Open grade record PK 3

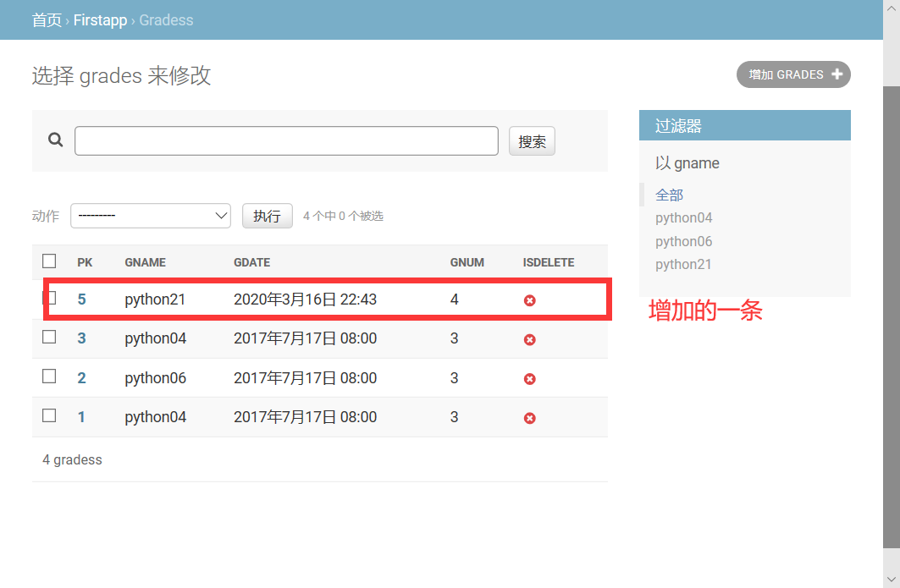coord(81,338)
